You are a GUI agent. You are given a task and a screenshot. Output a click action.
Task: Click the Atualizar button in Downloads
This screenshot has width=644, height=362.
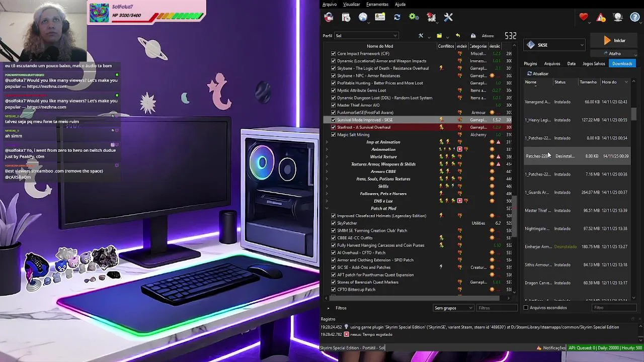click(x=538, y=74)
